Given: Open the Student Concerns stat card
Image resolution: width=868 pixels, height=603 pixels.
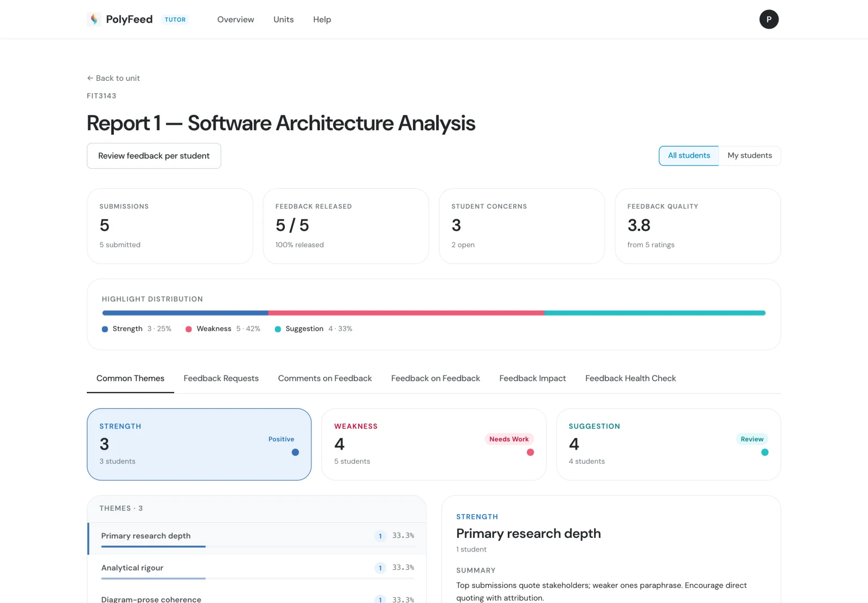Looking at the screenshot, I should (522, 226).
